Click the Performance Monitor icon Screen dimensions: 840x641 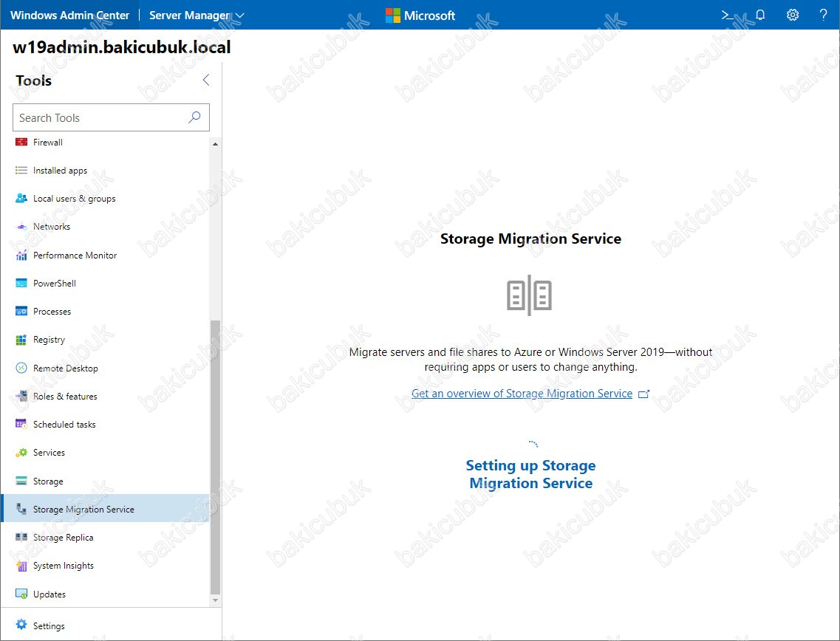[x=21, y=255]
